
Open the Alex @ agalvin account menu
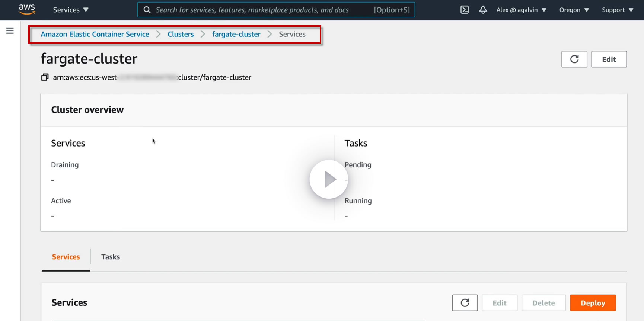coord(521,10)
